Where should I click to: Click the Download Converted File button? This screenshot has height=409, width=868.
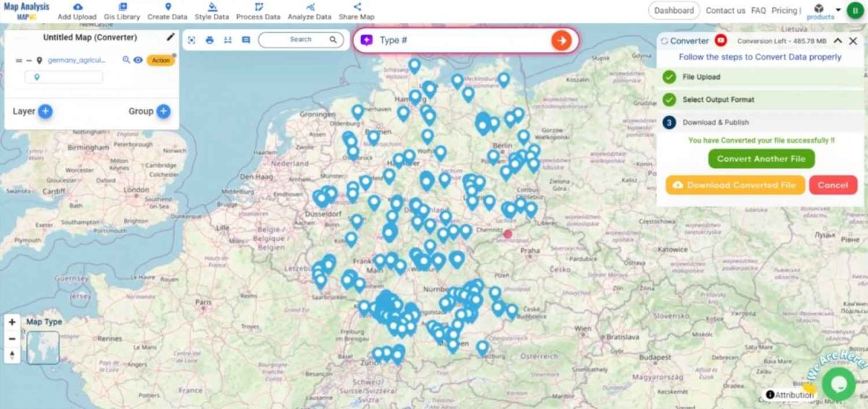tap(733, 185)
